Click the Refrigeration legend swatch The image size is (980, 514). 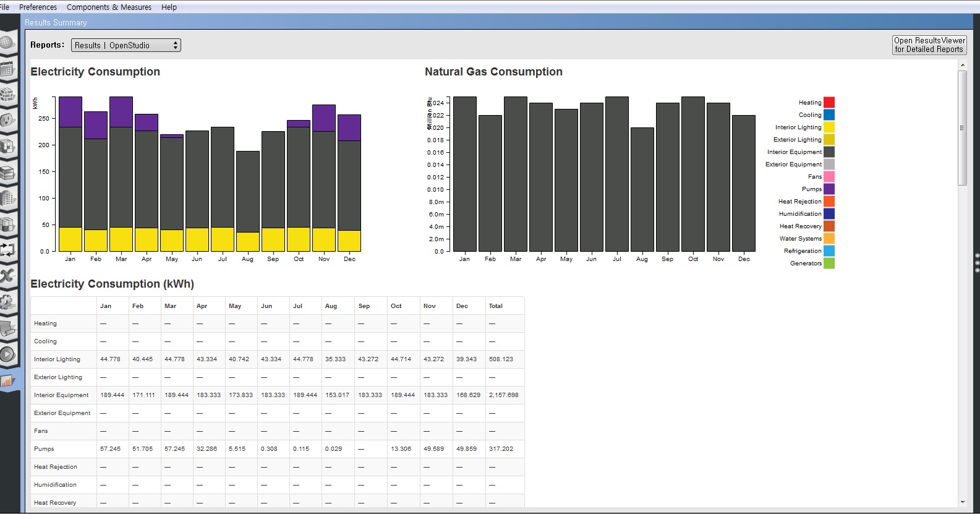pos(829,251)
